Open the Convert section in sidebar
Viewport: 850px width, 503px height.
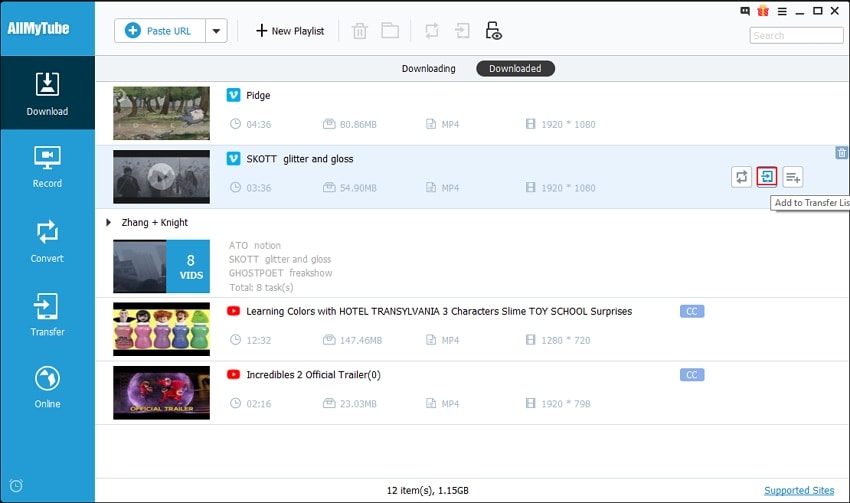[x=47, y=241]
